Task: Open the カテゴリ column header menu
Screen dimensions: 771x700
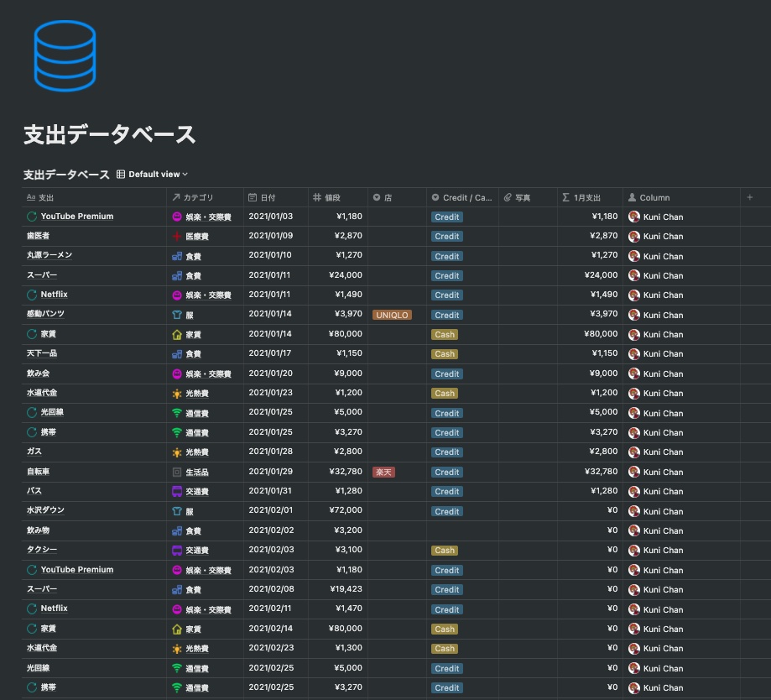Action: 205,197
